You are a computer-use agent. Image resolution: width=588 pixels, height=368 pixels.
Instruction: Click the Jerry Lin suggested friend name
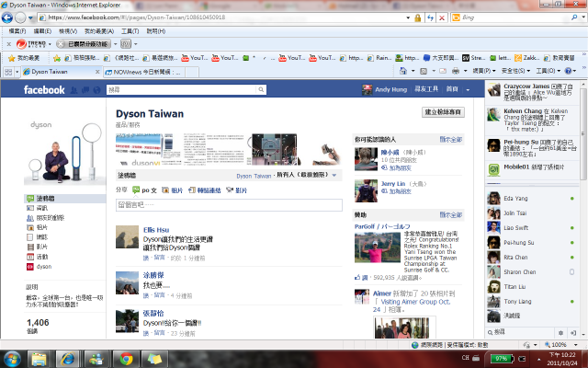[393, 184]
